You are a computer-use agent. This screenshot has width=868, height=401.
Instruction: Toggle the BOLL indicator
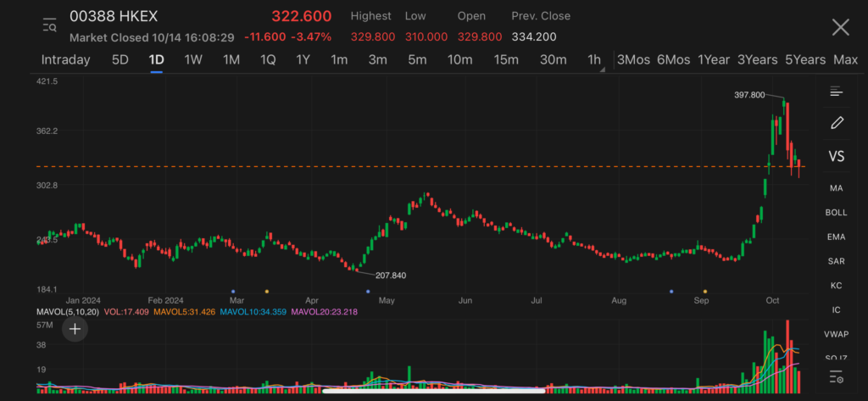point(836,212)
